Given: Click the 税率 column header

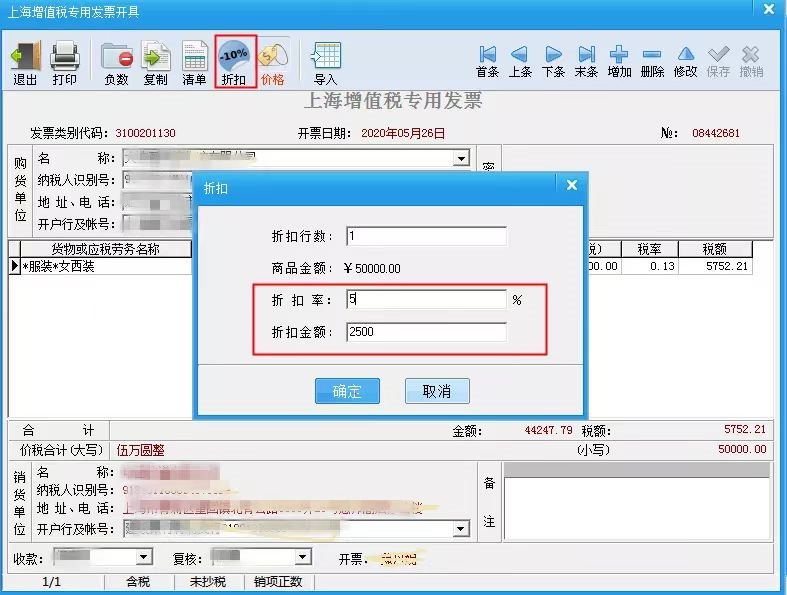Looking at the screenshot, I should [649, 249].
